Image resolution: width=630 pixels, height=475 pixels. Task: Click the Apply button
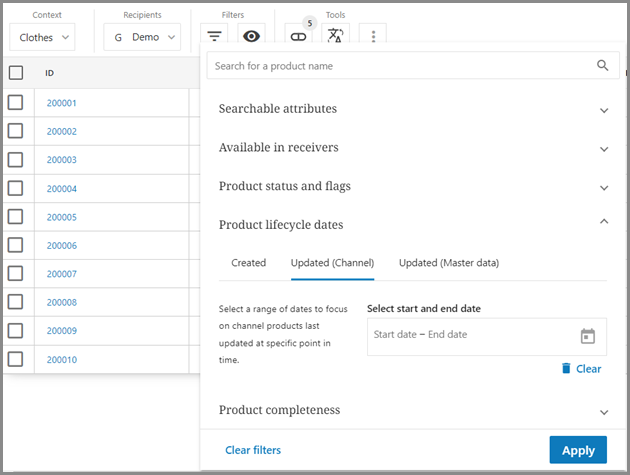coord(578,450)
